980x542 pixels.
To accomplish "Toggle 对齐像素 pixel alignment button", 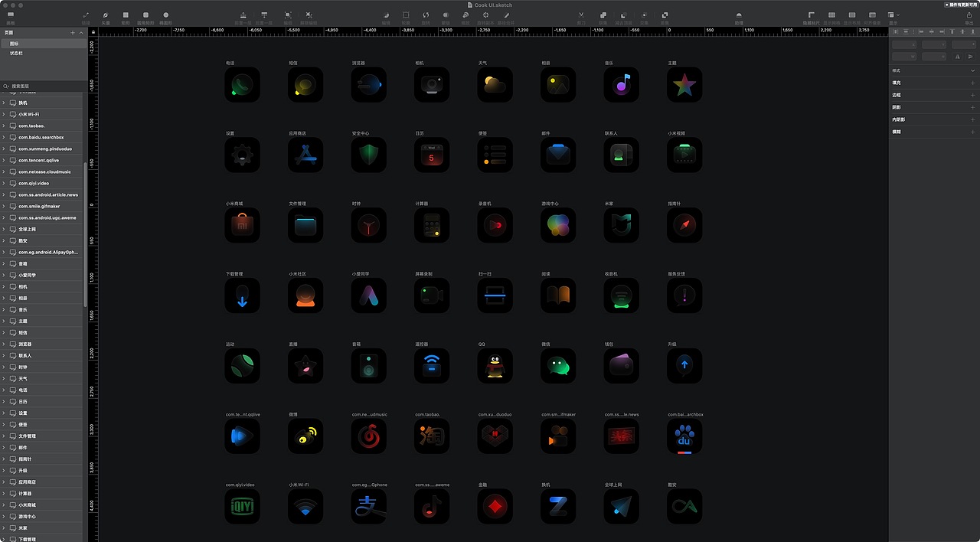I will click(x=872, y=15).
